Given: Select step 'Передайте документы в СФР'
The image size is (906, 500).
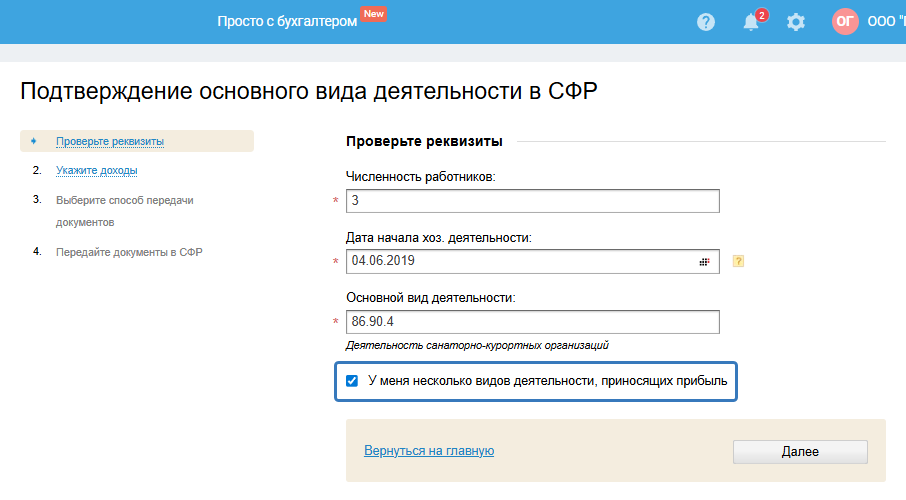Looking at the screenshot, I should 129,252.
